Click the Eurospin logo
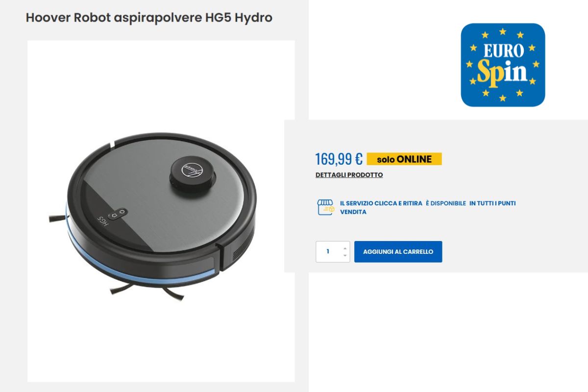Image resolution: width=588 pixels, height=392 pixels. pos(503,65)
